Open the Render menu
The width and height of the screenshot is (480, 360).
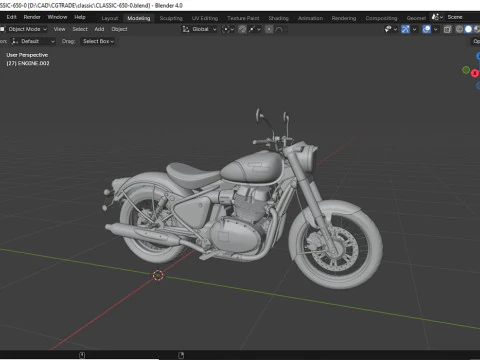32,17
